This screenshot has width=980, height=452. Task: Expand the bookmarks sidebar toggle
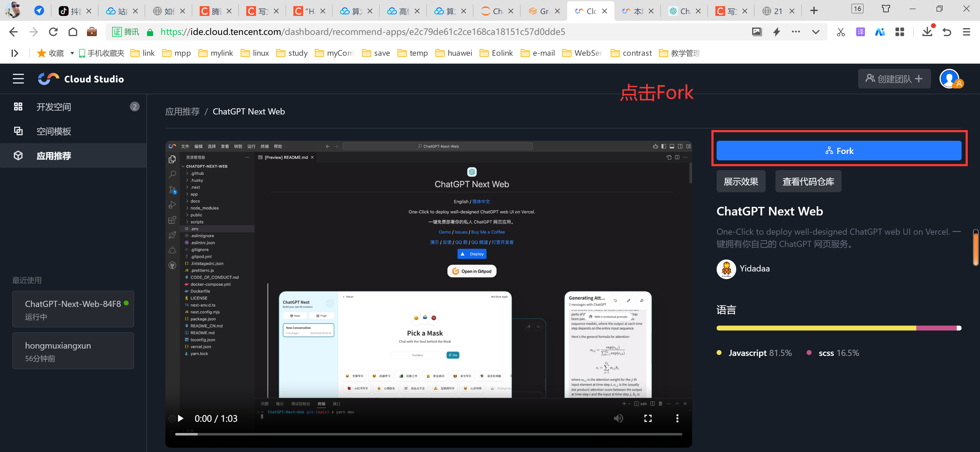pyautogui.click(x=15, y=53)
